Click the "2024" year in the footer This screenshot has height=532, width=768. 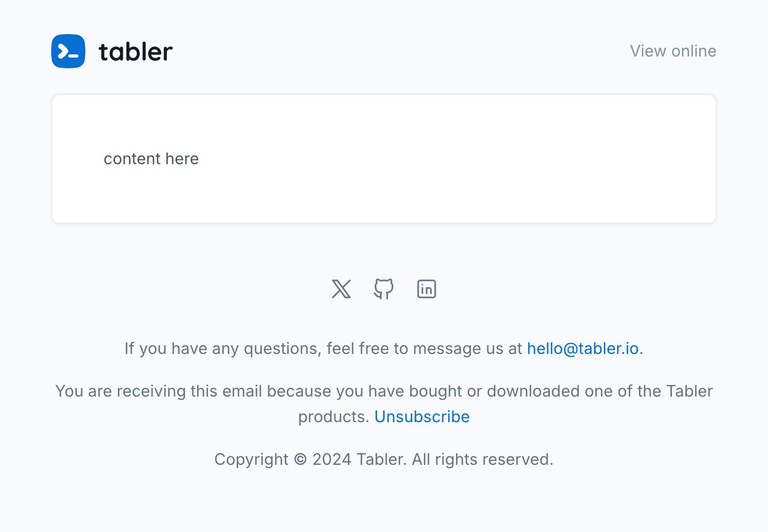click(332, 460)
